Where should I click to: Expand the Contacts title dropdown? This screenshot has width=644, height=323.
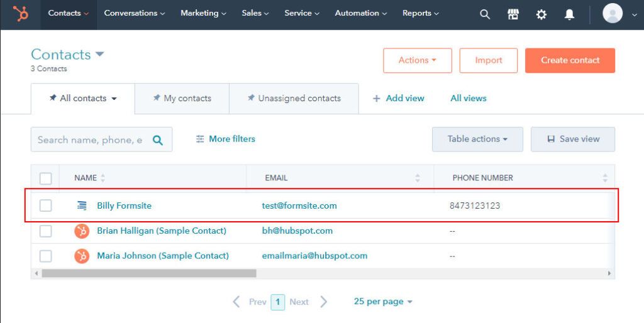(100, 54)
